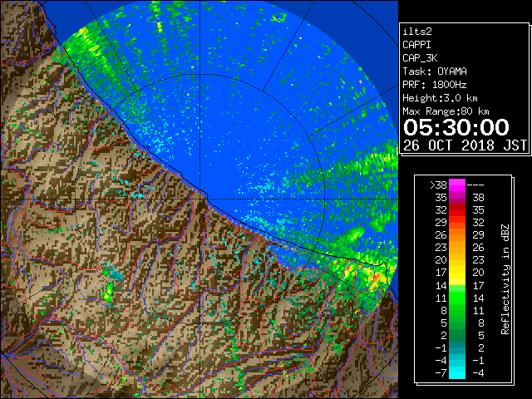532x399 pixels.
Task: Click the Reflectivity in dBZ legend label
Action: click(505, 279)
